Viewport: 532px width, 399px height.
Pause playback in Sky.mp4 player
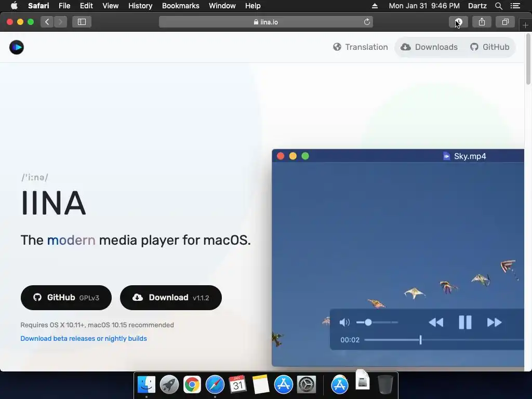pyautogui.click(x=465, y=322)
